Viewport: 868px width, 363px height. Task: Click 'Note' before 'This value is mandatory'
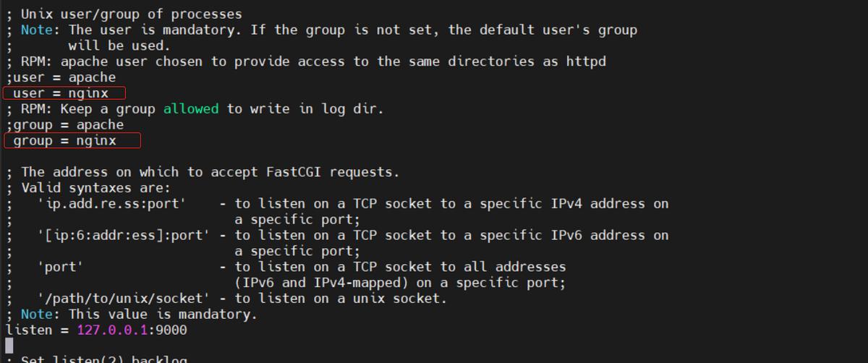pos(37,315)
